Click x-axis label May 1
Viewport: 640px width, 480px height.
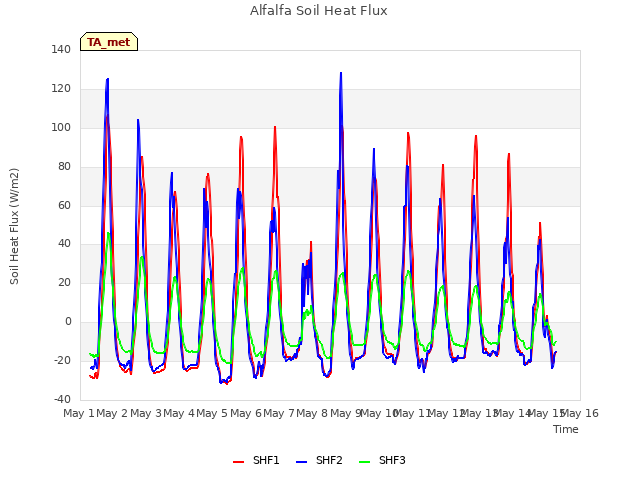[x=79, y=413]
